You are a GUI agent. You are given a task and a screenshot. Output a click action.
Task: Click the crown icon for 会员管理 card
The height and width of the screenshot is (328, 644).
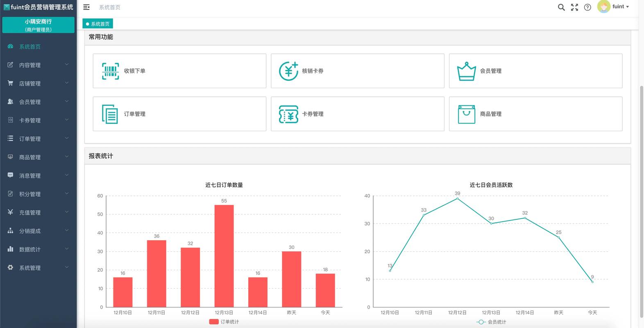click(467, 71)
